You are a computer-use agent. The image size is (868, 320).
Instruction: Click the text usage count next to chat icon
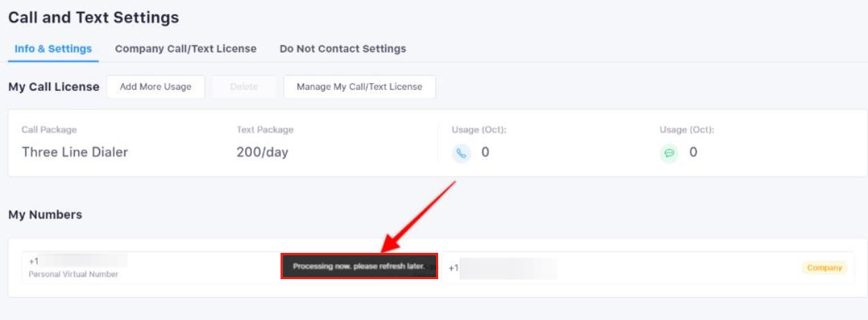coord(693,152)
